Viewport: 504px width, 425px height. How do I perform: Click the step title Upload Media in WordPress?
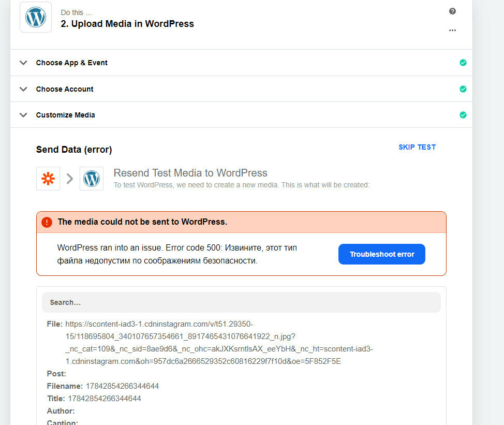(127, 24)
